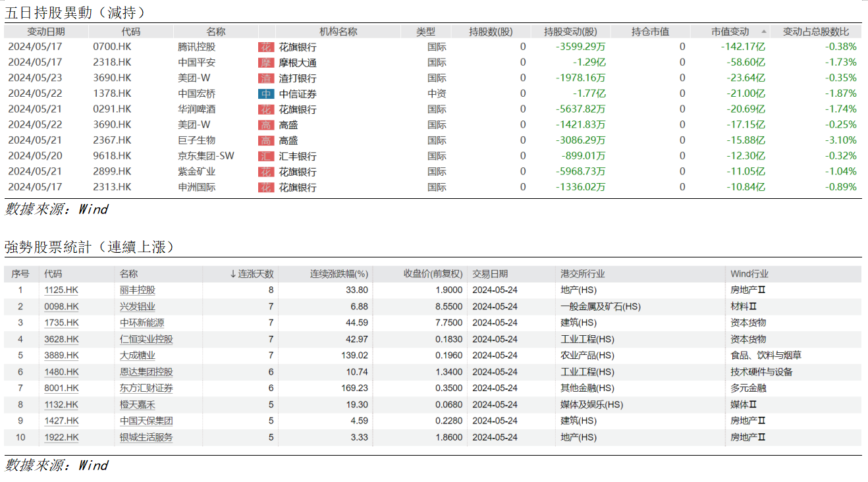Open the 仁恒实业控股 stock name link
The width and height of the screenshot is (868, 482).
[x=146, y=339]
